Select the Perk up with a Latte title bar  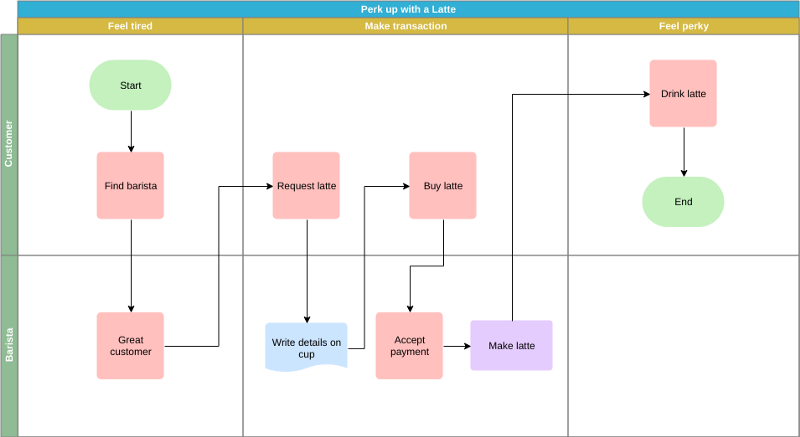[408, 9]
